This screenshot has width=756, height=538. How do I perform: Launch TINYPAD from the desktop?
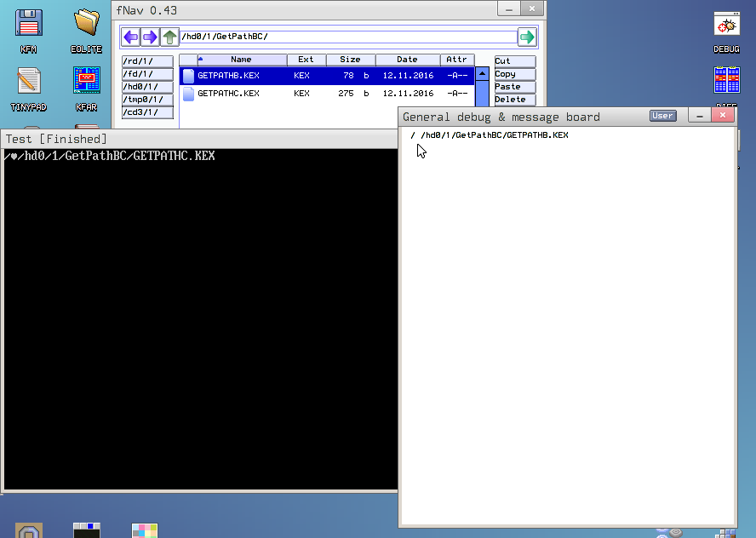click(x=29, y=84)
